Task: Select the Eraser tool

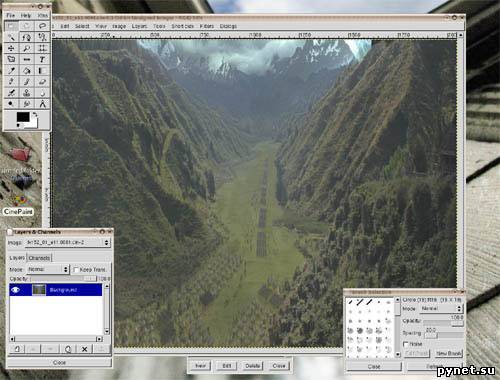Action: pyautogui.click(x=42, y=82)
